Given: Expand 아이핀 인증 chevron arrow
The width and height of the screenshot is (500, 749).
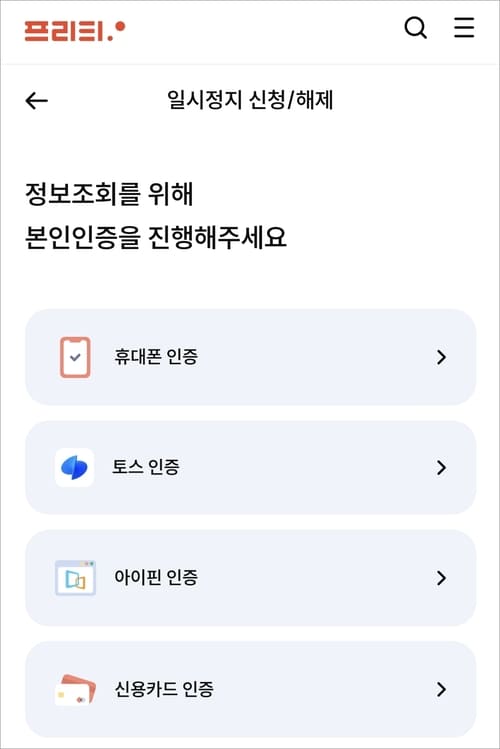Looking at the screenshot, I should tap(442, 578).
